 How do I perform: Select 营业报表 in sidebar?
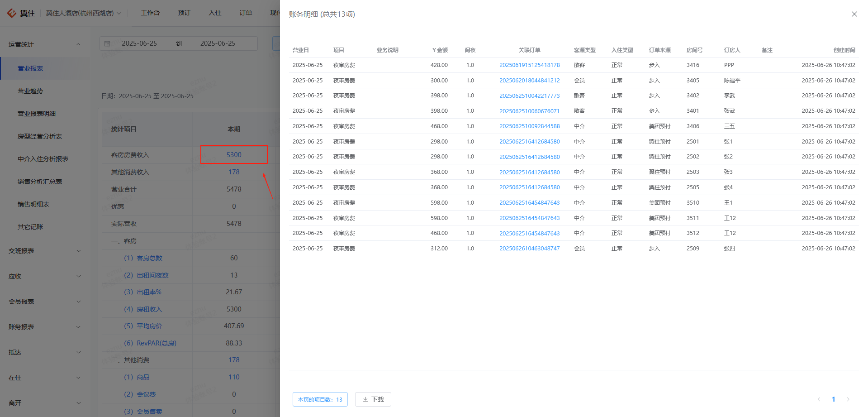44,68
